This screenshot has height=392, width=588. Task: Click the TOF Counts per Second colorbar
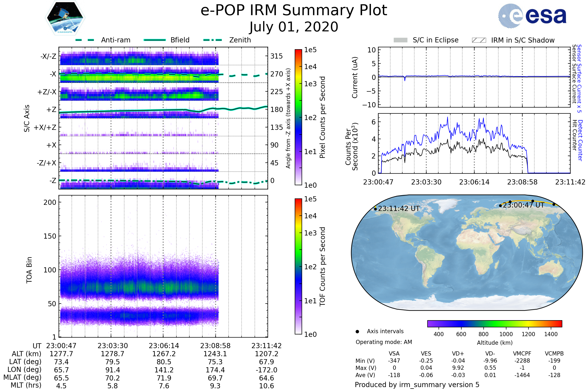(x=298, y=267)
